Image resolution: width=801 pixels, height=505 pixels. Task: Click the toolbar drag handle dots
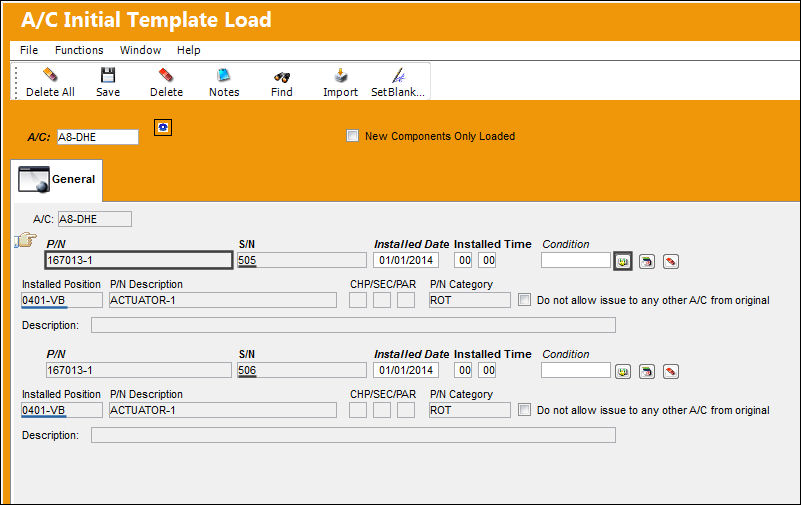pyautogui.click(x=16, y=82)
